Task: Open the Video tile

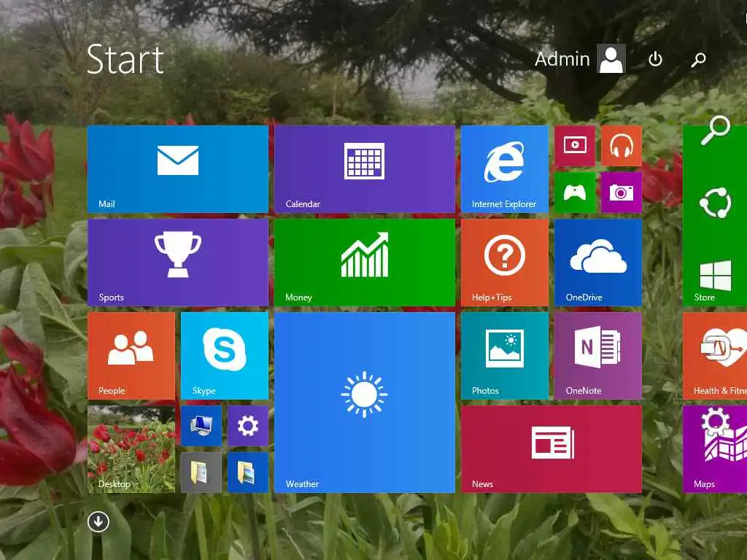Action: click(575, 146)
